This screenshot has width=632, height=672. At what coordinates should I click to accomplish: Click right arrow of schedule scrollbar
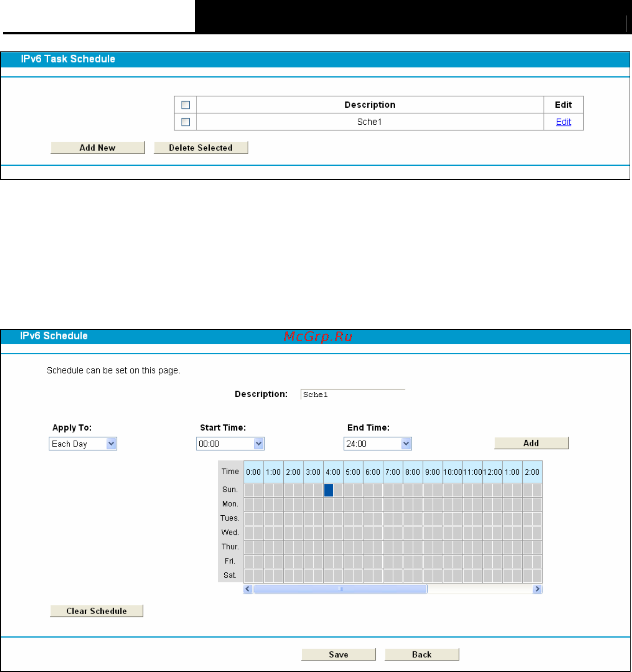(537, 589)
